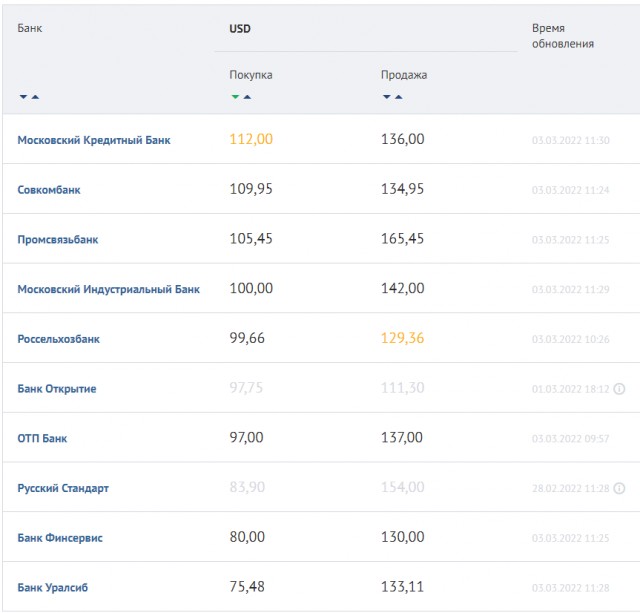The height and width of the screenshot is (613, 640).
Task: Open Русский Стандарт link
Action: coord(63,488)
